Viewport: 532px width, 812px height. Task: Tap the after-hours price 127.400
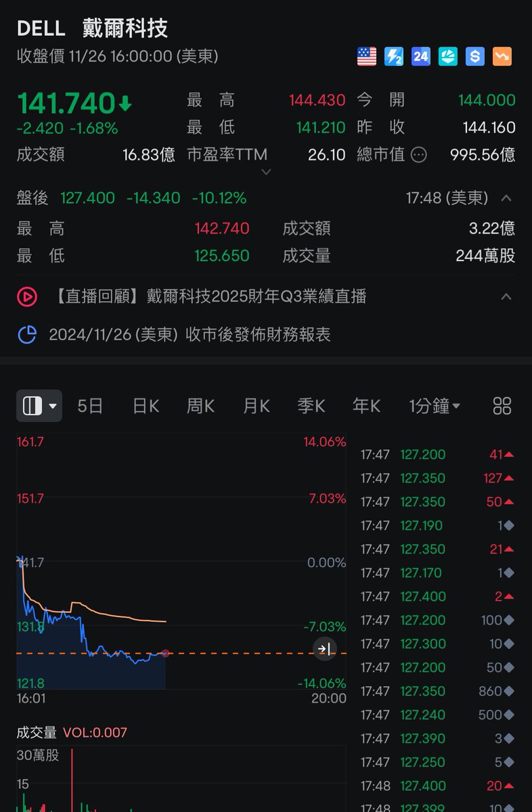[x=87, y=198]
